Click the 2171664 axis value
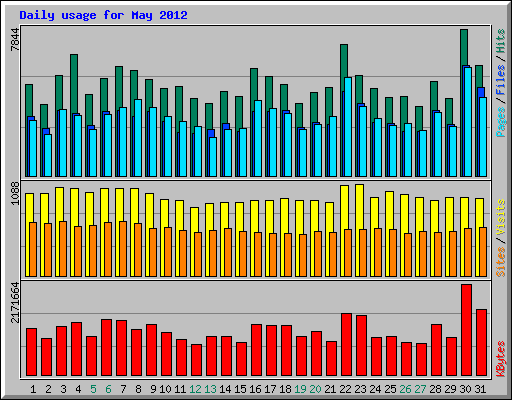Image resolution: width=512 pixels, height=400 pixels. tap(15, 303)
